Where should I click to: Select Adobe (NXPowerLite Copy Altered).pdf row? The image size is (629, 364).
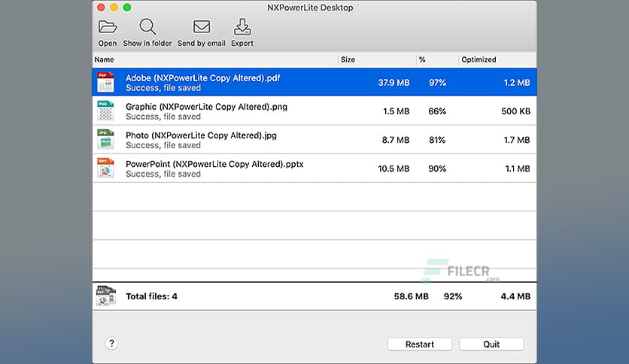point(314,82)
